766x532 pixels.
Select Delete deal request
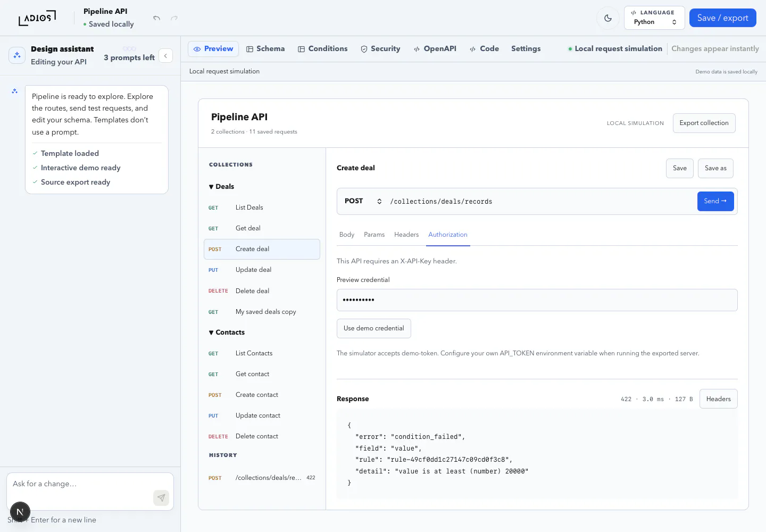[x=262, y=291]
